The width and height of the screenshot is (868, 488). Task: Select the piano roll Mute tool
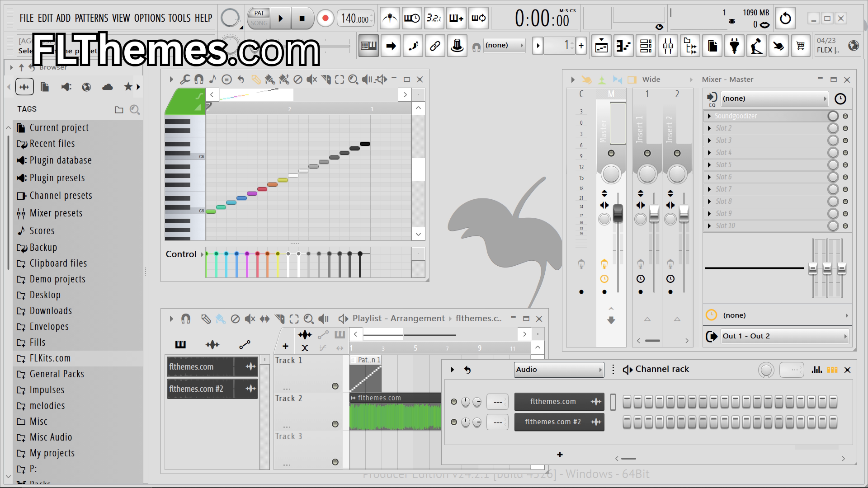click(x=311, y=80)
